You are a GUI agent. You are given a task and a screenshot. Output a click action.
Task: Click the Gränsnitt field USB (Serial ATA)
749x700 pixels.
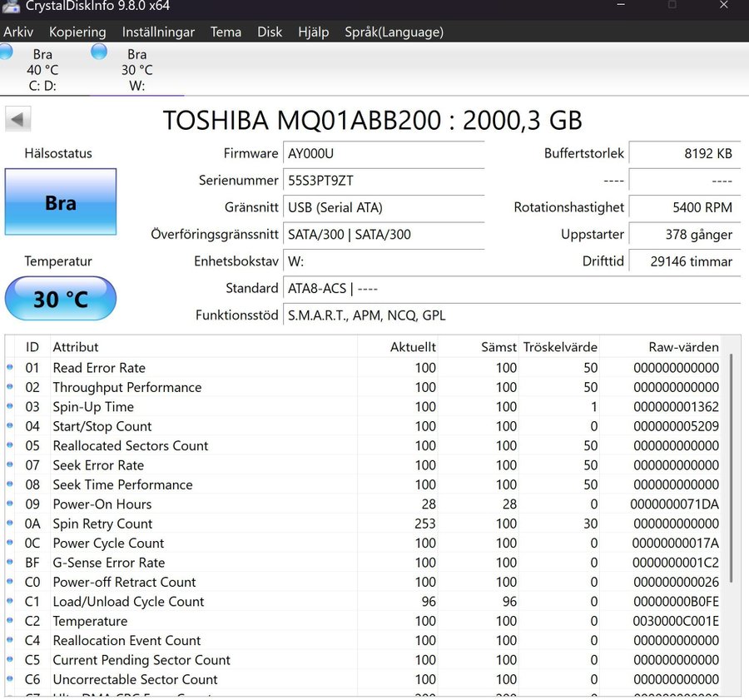[384, 208]
